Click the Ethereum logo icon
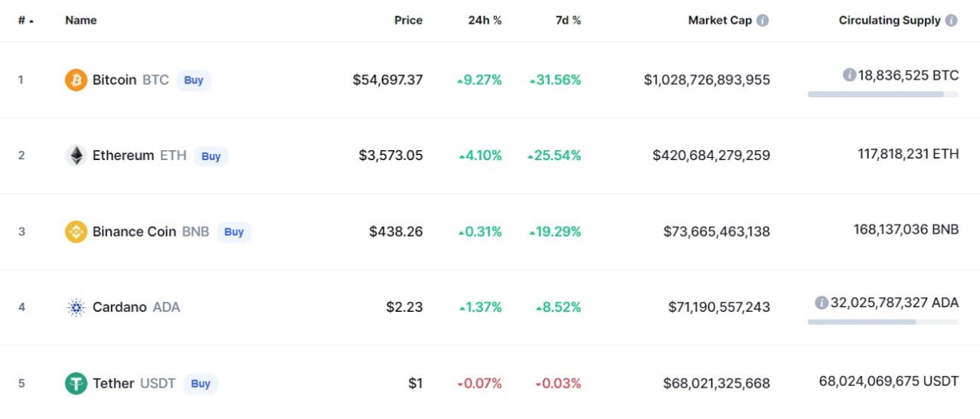The height and width of the screenshot is (419, 980). (76, 155)
